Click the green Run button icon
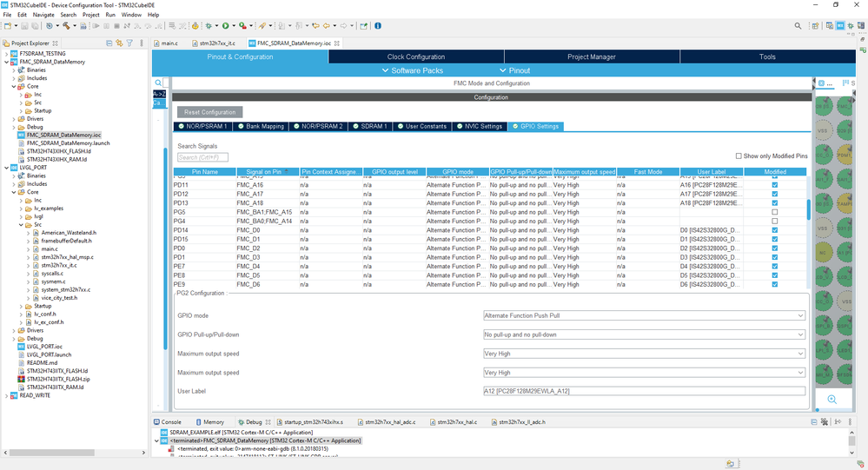The width and height of the screenshot is (868, 470). click(225, 25)
